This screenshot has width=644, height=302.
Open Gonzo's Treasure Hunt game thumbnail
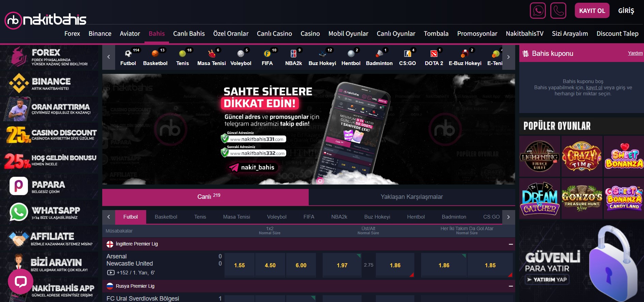(582, 198)
